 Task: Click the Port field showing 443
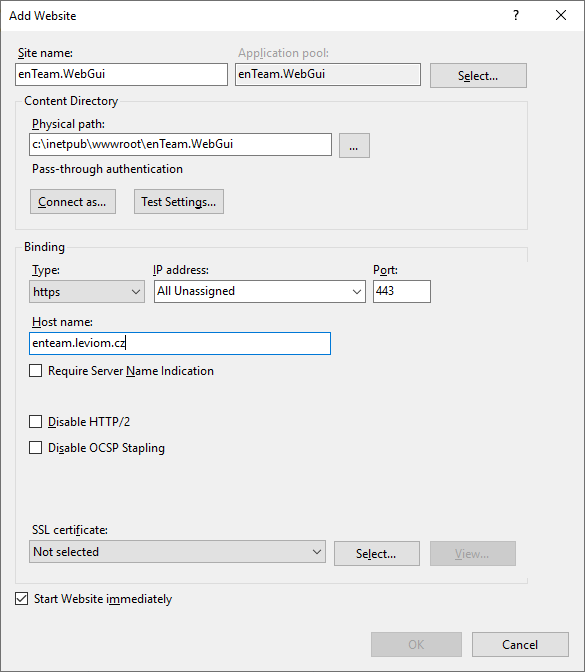(x=402, y=291)
